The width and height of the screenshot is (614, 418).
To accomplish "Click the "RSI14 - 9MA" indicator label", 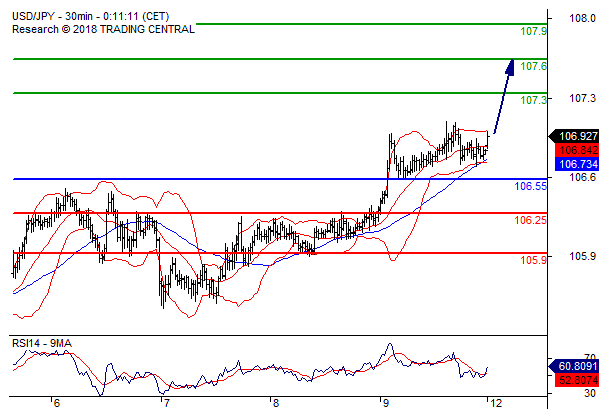I will (x=42, y=344).
